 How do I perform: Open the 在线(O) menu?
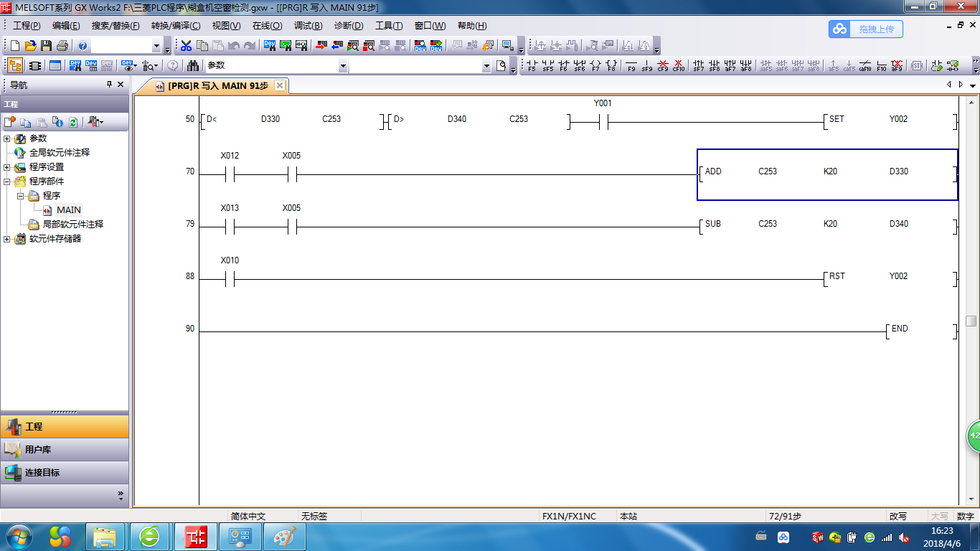pos(267,26)
